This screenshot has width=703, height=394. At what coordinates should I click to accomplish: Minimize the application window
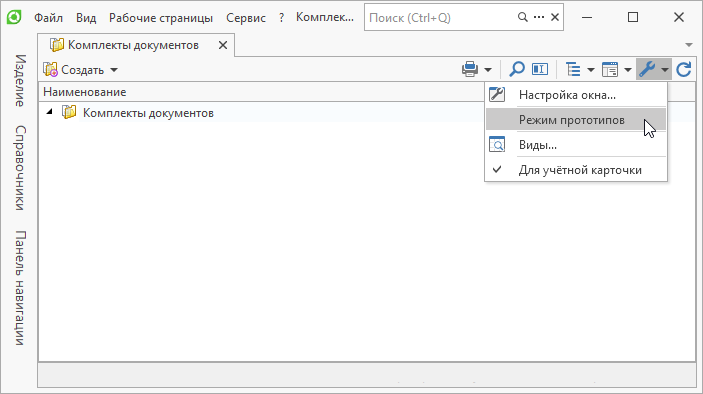587,17
